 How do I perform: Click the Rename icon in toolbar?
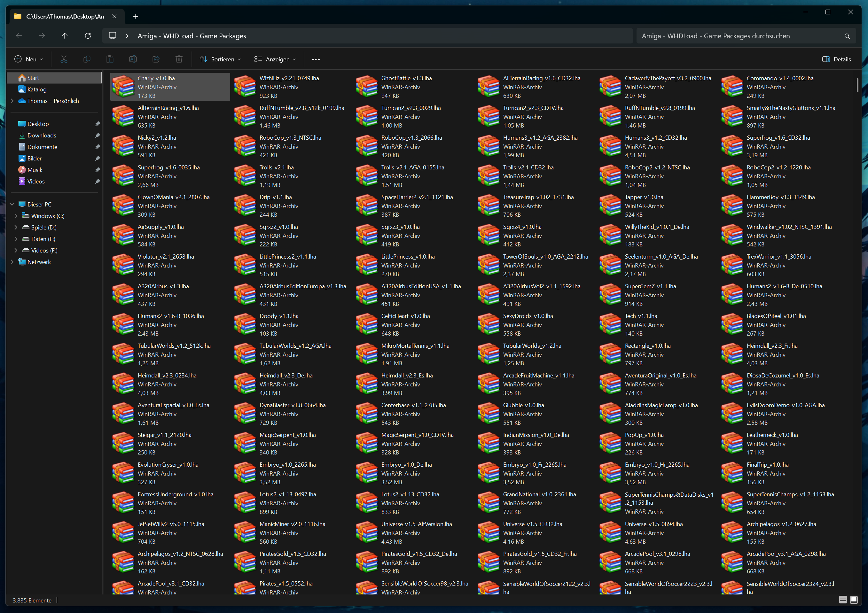click(x=133, y=59)
